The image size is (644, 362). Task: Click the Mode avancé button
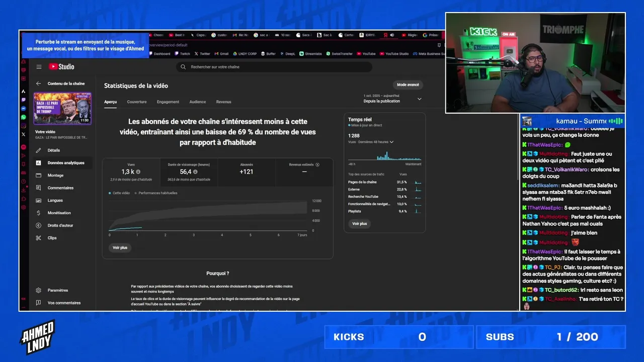click(x=408, y=84)
